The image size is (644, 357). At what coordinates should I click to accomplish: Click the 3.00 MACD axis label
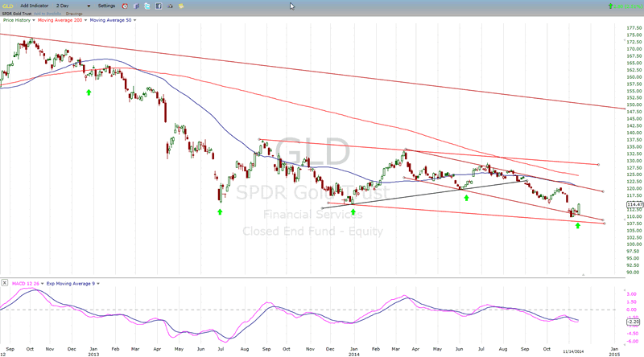click(x=632, y=294)
